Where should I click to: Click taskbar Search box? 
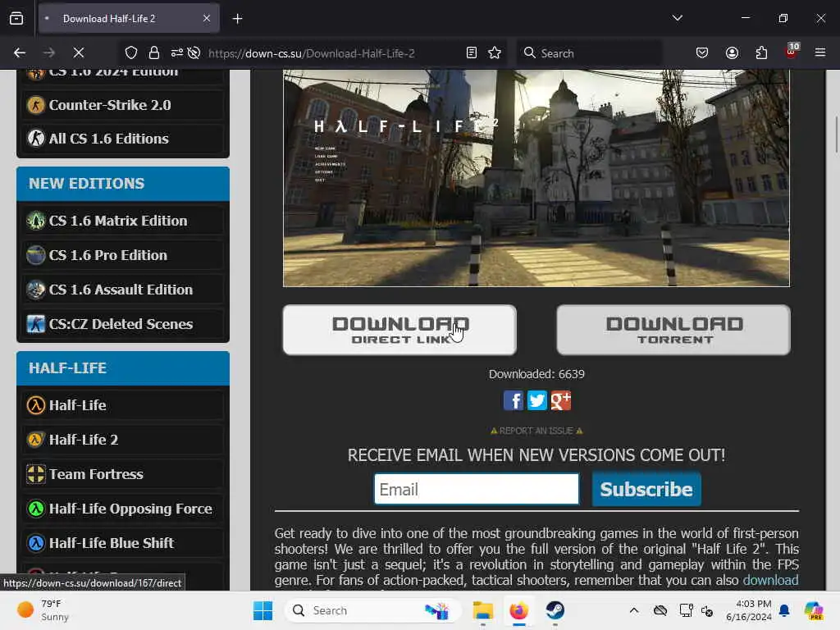tap(373, 610)
